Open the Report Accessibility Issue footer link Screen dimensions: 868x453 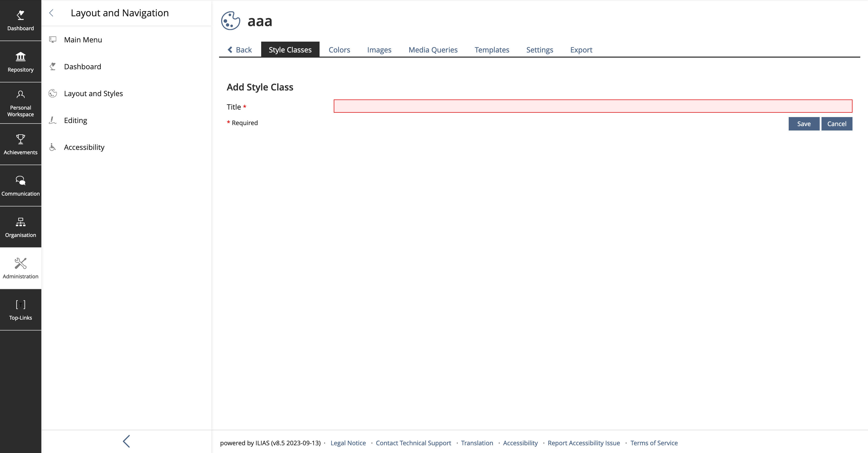pos(584,443)
